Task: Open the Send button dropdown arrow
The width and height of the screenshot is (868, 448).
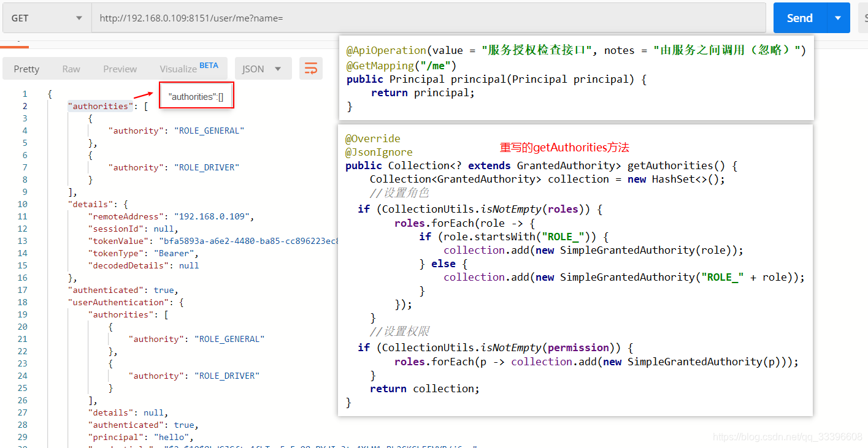Action: pyautogui.click(x=838, y=18)
